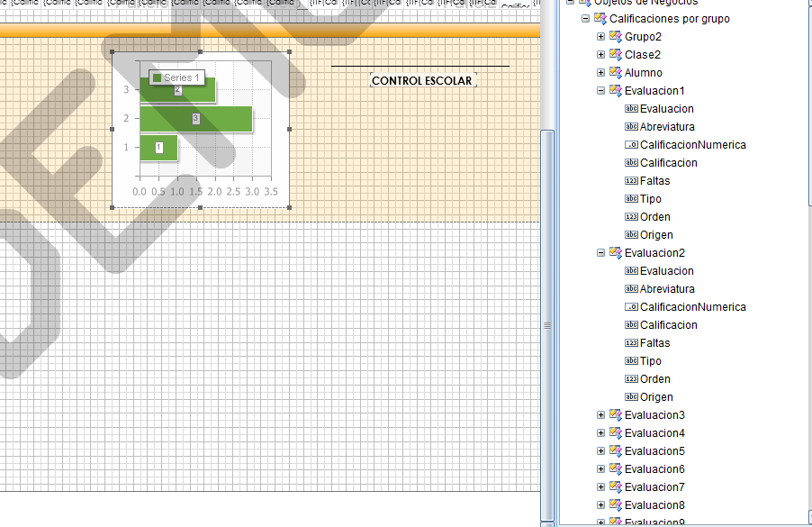Select the CONTROL ESCOLAR text component
This screenshot has width=812, height=527.
(x=422, y=81)
